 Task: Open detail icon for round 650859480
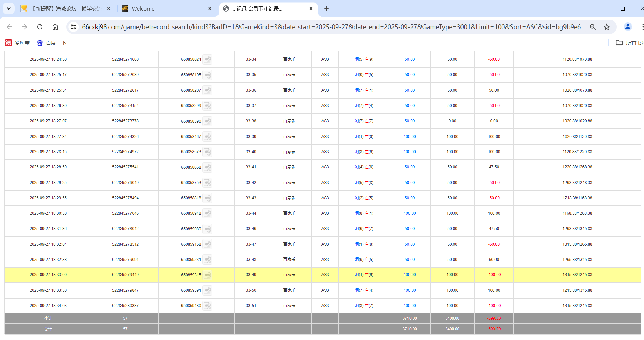point(208,306)
